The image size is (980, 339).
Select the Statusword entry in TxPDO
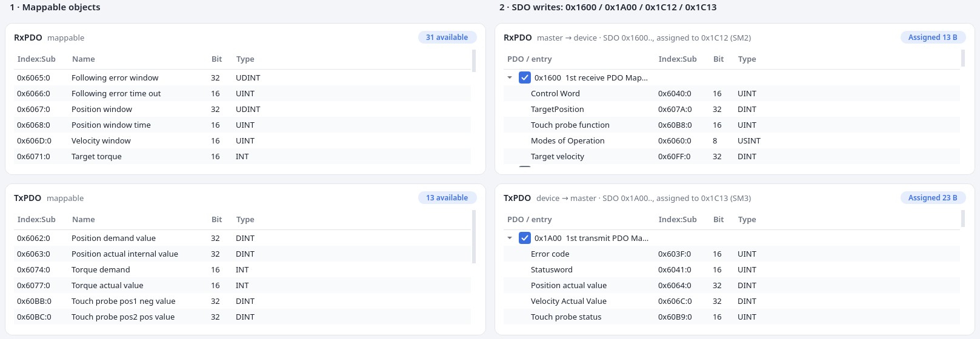(732, 269)
